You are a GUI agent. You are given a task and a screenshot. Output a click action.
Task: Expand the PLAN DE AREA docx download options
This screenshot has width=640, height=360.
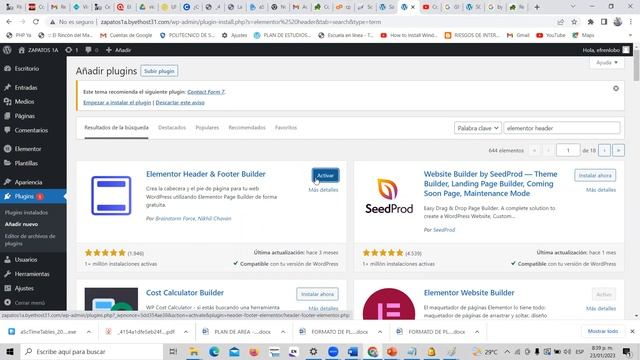pos(283,332)
